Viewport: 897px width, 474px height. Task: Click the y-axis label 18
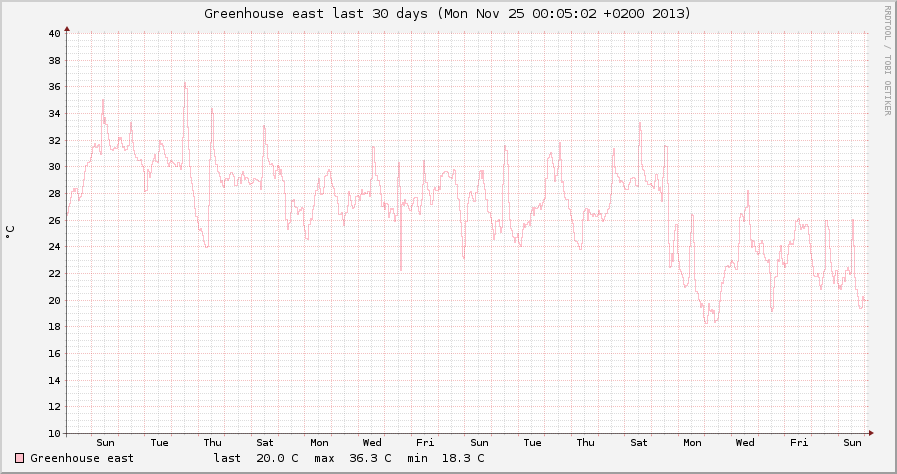(54, 327)
